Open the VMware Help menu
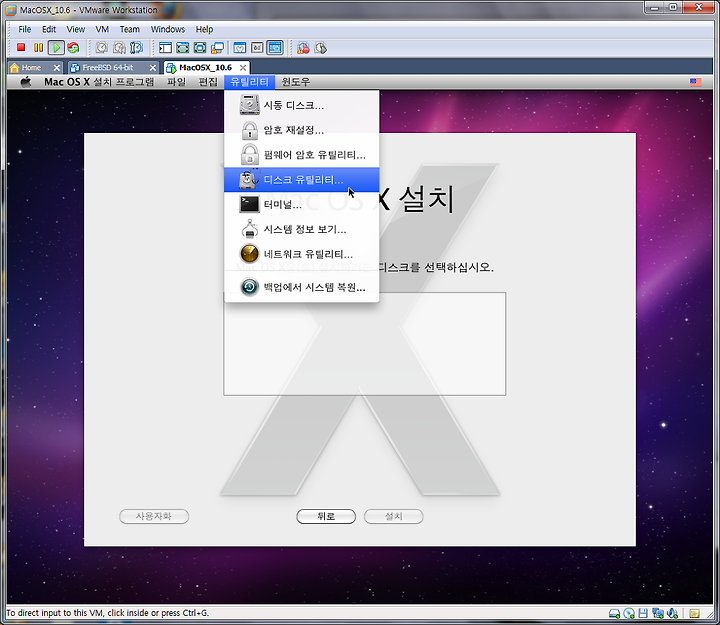The image size is (720, 625). click(204, 29)
